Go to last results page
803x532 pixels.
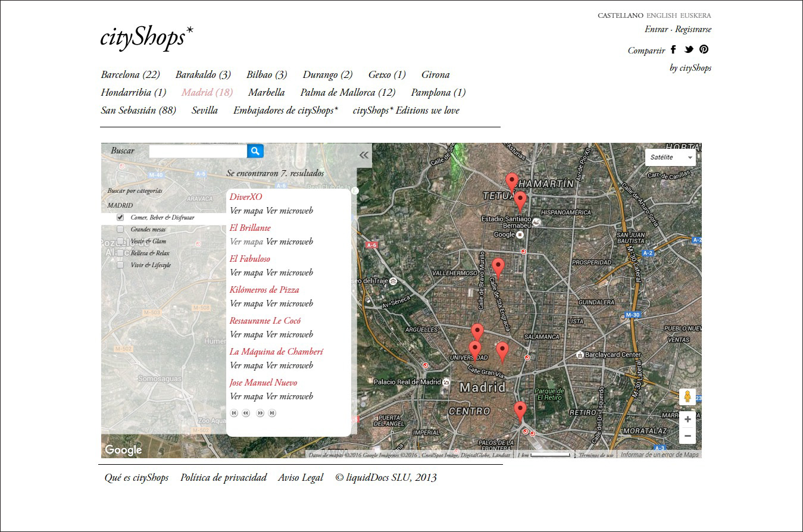pyautogui.click(x=272, y=413)
